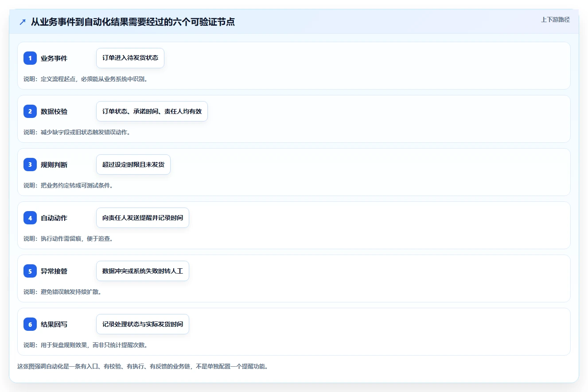Select the 数据冲突或系统失败时转人工 chip

coord(143,271)
